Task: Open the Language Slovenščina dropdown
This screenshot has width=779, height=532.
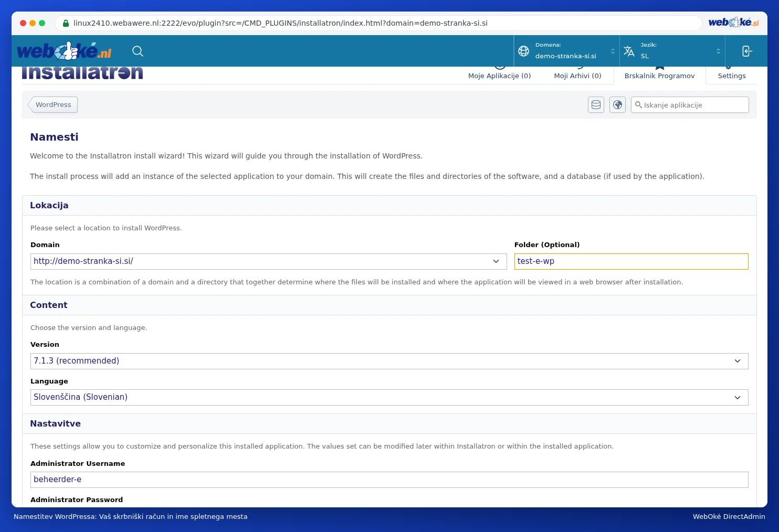Action: click(389, 397)
